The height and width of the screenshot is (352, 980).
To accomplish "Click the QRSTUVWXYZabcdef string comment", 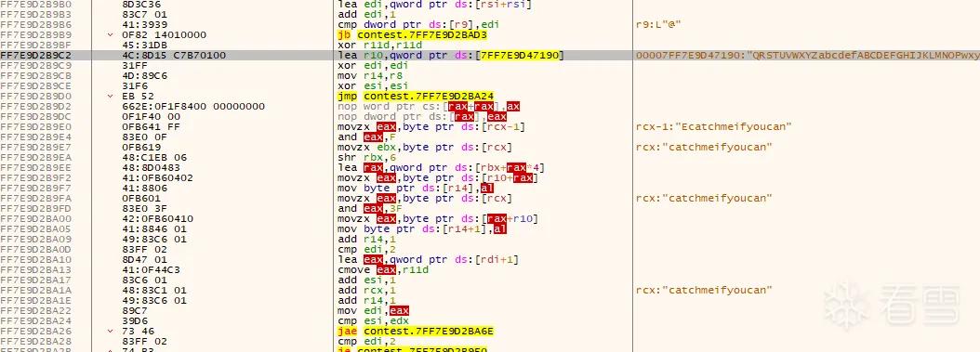I will [807, 55].
